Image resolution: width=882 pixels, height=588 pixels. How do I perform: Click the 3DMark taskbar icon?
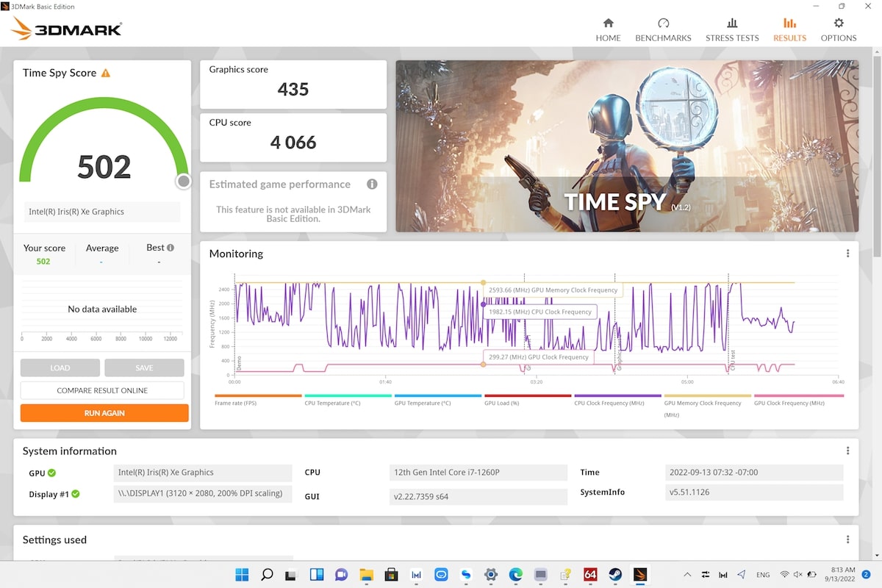click(x=639, y=574)
